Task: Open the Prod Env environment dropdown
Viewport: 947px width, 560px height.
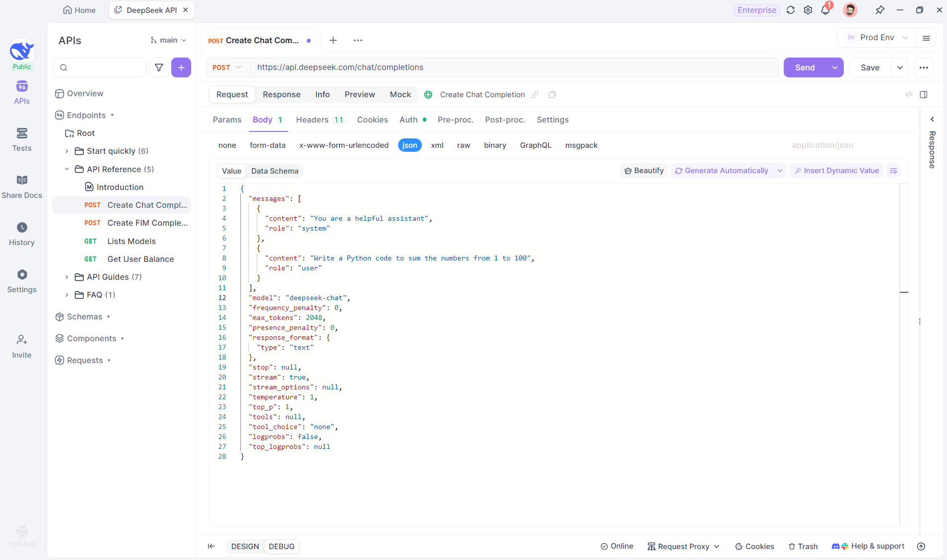Action: pyautogui.click(x=878, y=38)
